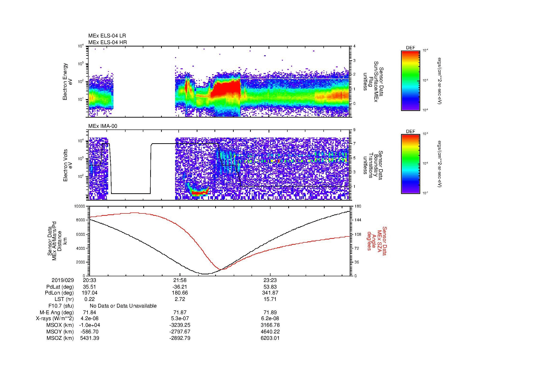The image size is (555, 392).
Task: Click the 'PdLon (deg)' row label
Action: point(60,293)
